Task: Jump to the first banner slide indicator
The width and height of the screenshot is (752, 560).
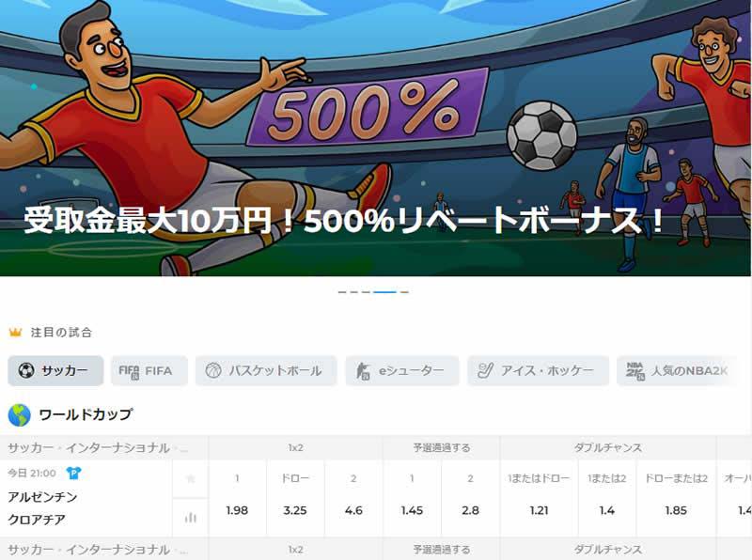Action: (342, 291)
